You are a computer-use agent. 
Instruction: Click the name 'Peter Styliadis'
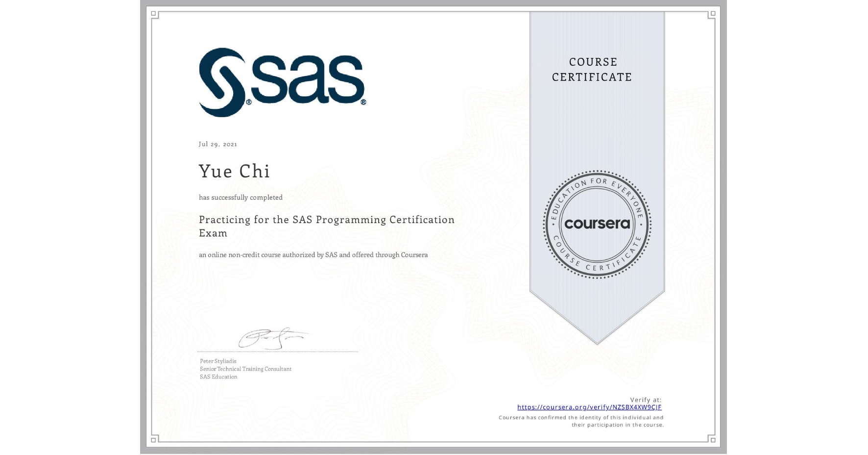(218, 361)
